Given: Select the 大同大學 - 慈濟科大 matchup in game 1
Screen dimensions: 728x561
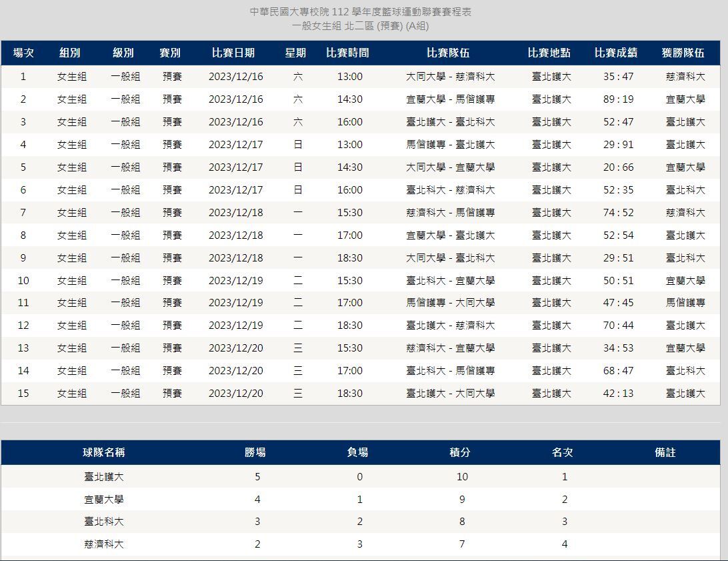Looking at the screenshot, I should click(x=451, y=77).
